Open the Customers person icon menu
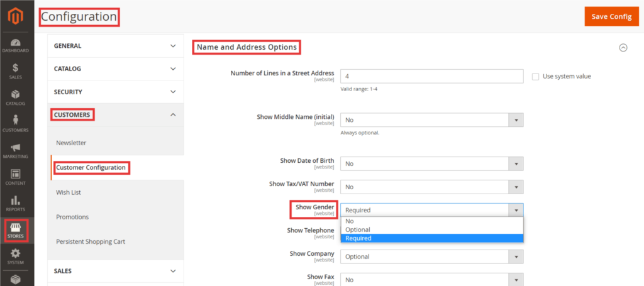 [16, 124]
